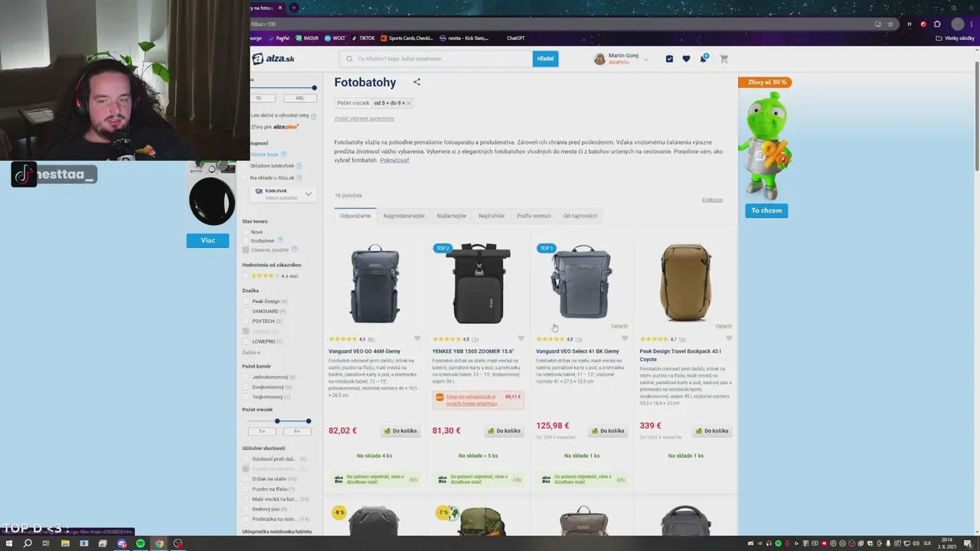The image size is (980, 551).
Task: Click the Alza.sk logo
Action: (273, 59)
